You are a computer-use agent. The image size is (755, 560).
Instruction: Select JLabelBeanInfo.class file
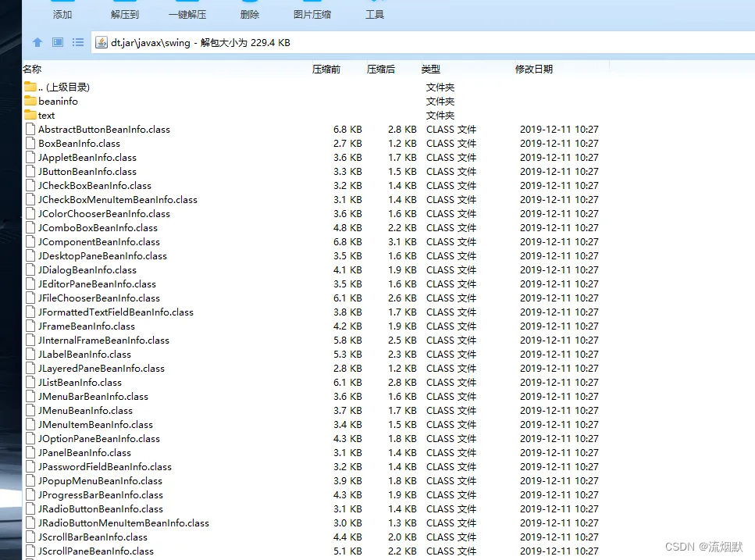coord(316,355)
